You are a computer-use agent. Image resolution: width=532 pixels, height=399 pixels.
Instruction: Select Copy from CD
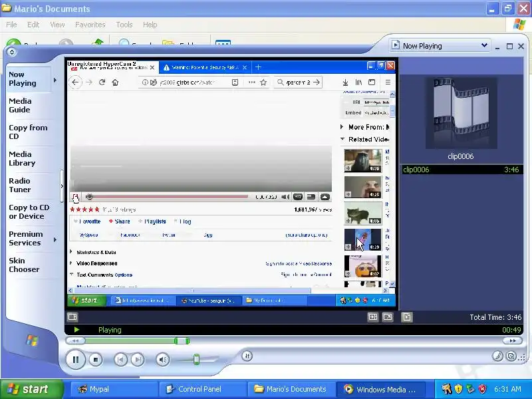[28, 132]
